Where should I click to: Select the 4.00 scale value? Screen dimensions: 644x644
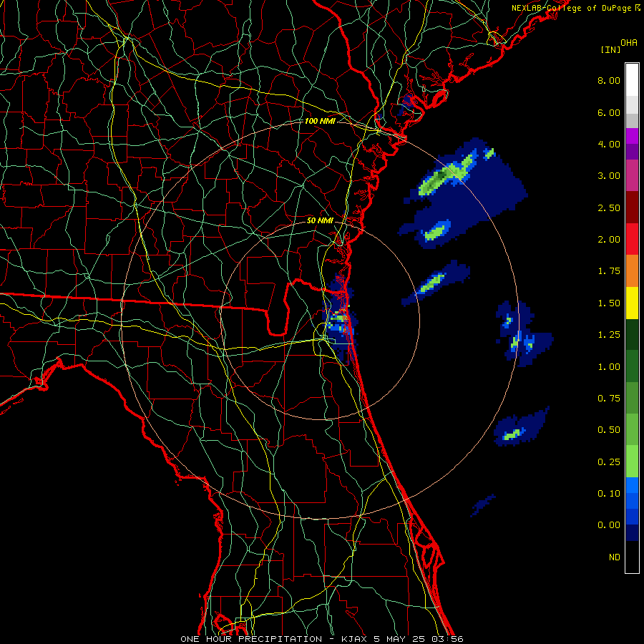click(x=609, y=144)
